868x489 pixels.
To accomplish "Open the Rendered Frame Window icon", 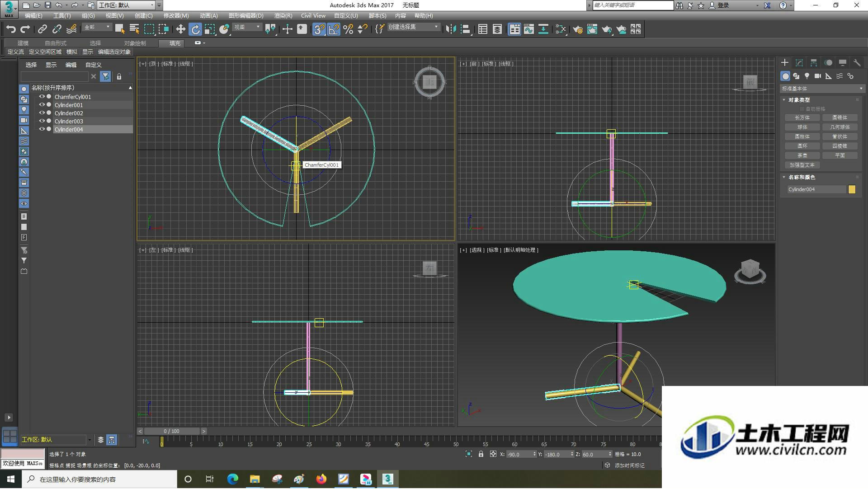I will (592, 29).
